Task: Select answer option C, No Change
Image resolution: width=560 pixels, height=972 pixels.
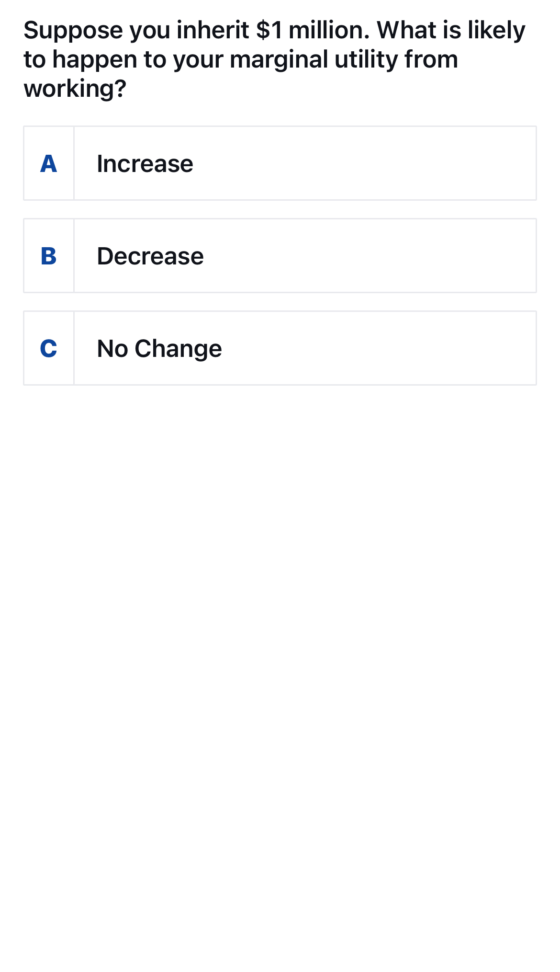Action: 280,348
